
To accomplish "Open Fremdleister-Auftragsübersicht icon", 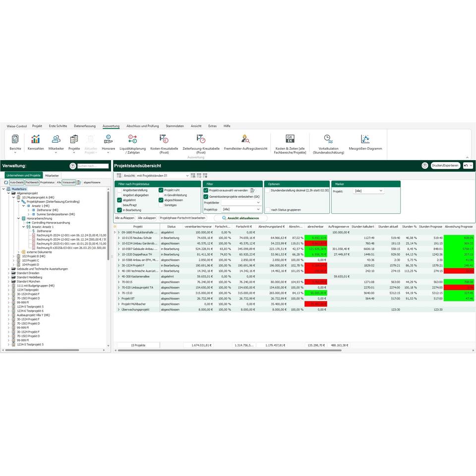I will [x=245, y=139].
